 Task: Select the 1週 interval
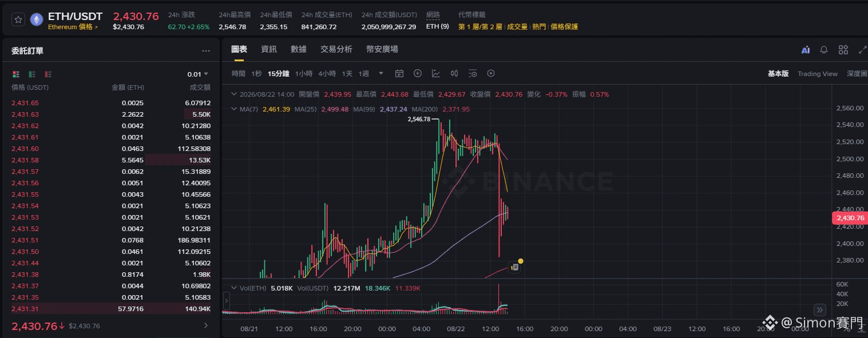pos(364,74)
